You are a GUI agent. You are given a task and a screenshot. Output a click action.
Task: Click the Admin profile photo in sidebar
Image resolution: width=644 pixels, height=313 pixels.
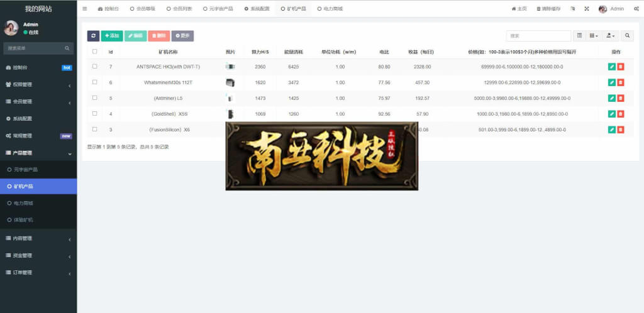point(11,28)
